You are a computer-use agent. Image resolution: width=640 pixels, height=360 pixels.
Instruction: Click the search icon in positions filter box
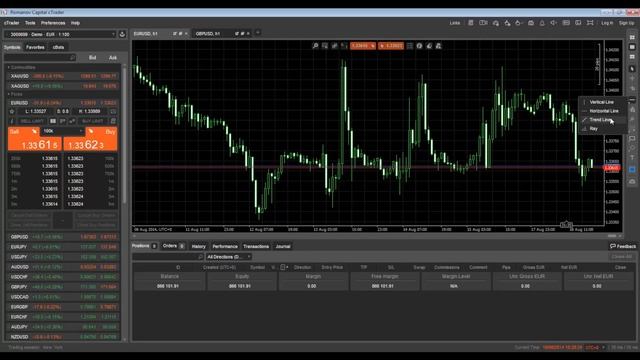click(x=200, y=257)
